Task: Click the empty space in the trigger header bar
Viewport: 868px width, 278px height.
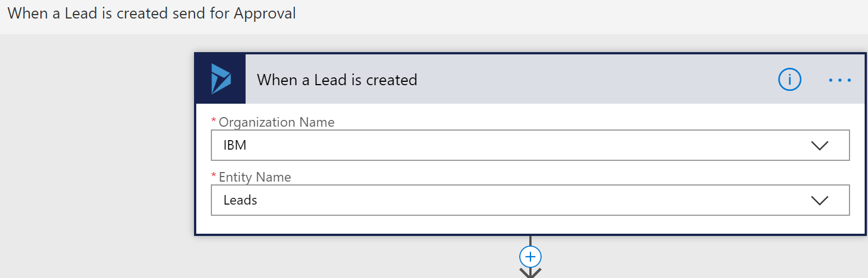Action: [x=589, y=80]
